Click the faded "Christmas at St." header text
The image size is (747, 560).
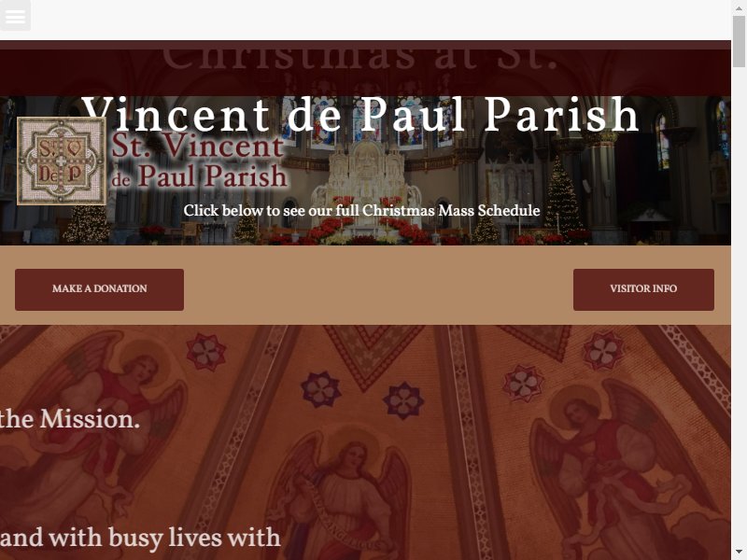(x=360, y=56)
